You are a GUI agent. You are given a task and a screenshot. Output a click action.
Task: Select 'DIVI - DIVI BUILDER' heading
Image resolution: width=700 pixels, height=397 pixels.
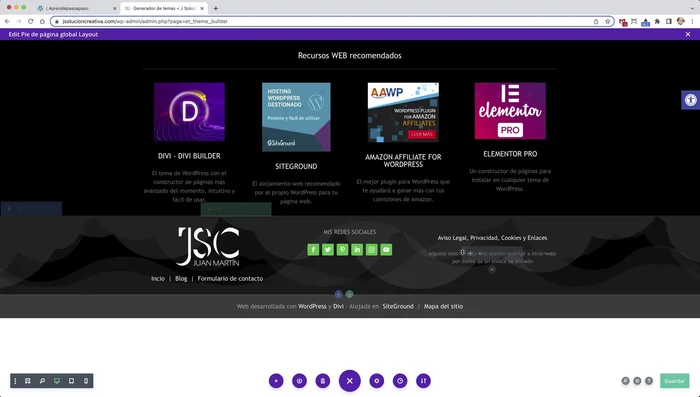point(189,156)
